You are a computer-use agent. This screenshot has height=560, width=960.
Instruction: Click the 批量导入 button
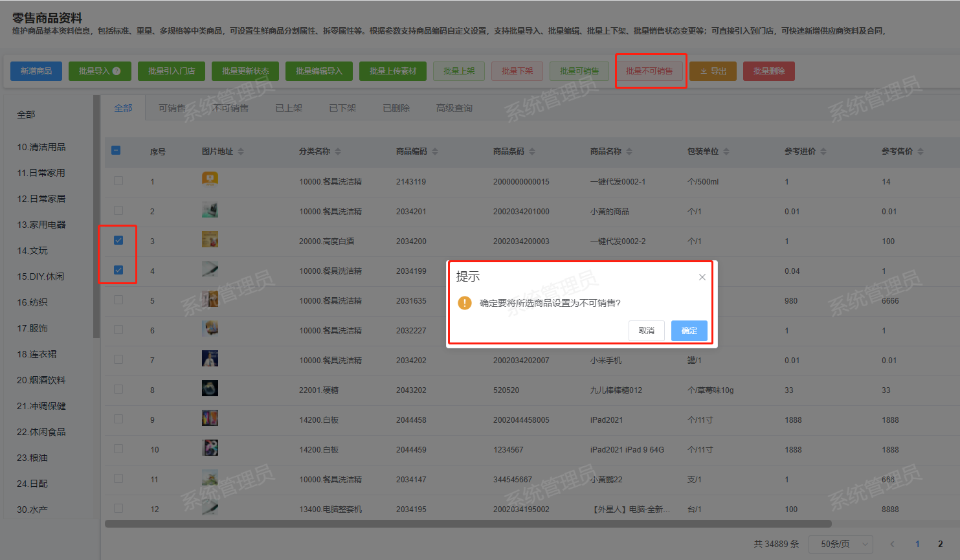pyautogui.click(x=100, y=71)
